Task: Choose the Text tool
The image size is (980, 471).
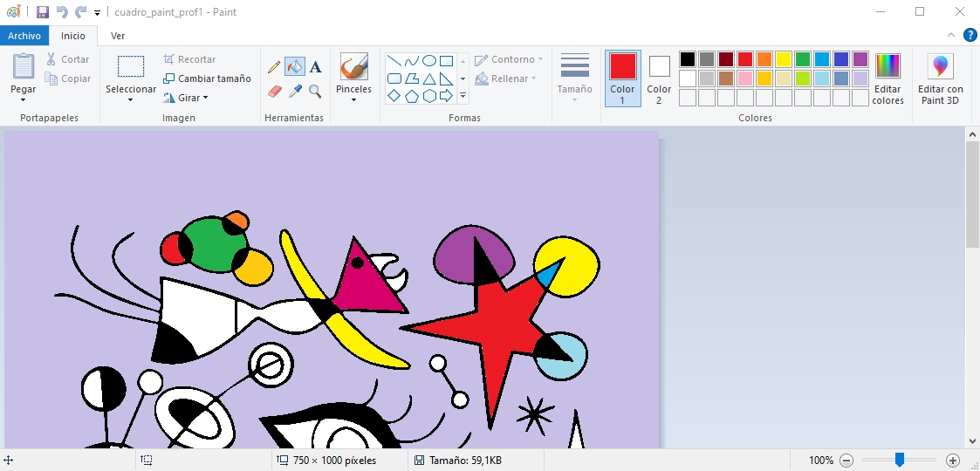Action: coord(316,67)
